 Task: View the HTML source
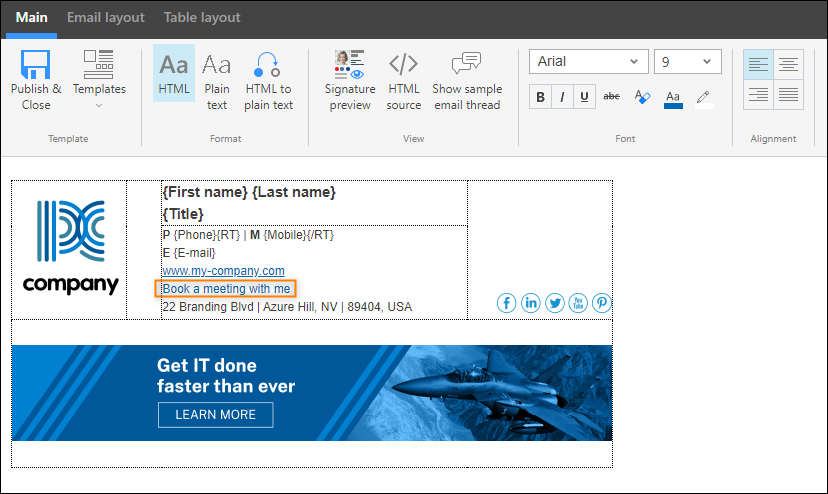(403, 80)
